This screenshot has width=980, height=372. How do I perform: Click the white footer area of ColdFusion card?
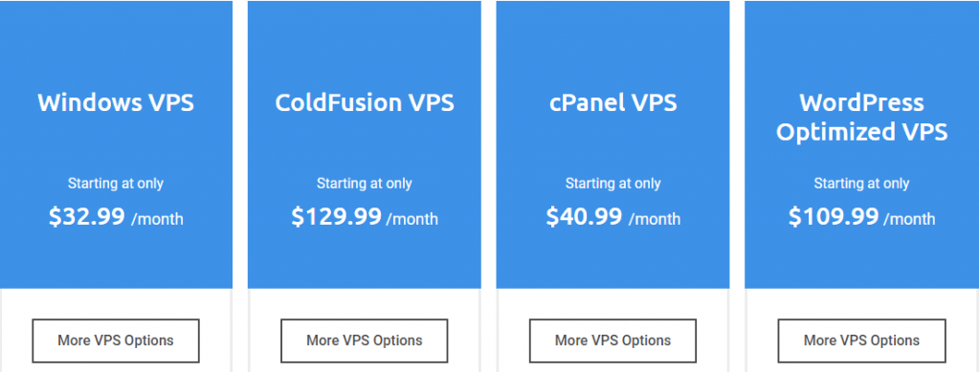[x=365, y=304]
